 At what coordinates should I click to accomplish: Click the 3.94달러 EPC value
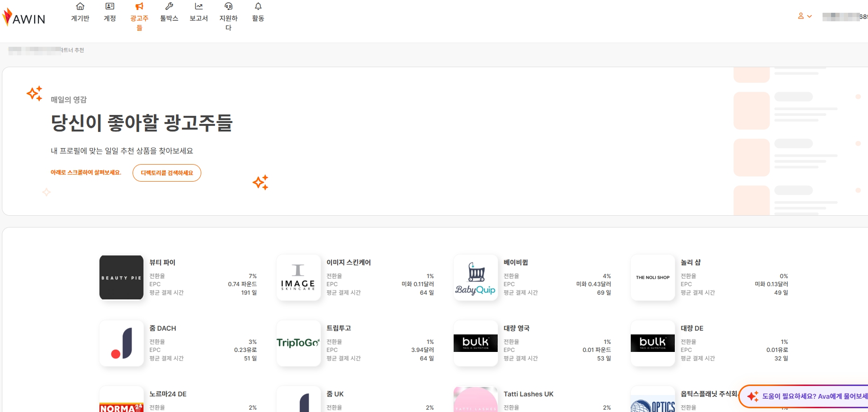422,350
